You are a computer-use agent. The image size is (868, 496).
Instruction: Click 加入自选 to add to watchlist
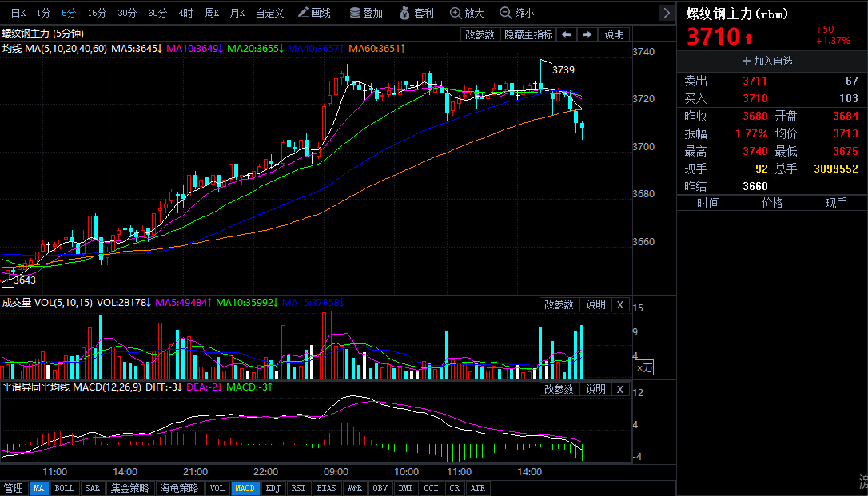tap(766, 61)
